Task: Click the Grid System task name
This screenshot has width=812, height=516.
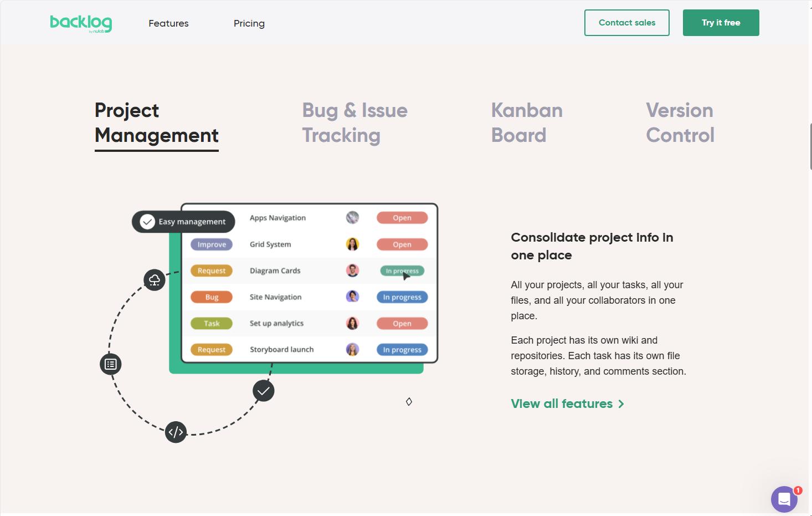Action: pos(270,244)
